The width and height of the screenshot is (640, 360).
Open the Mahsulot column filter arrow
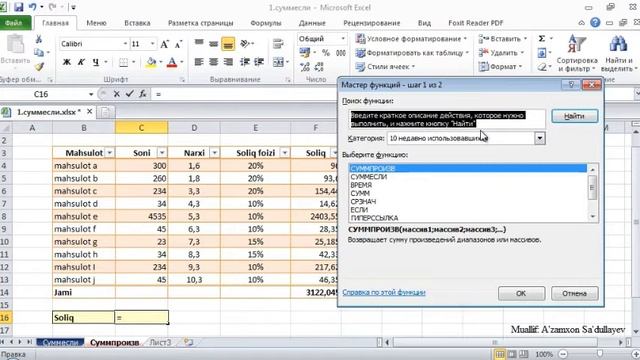[x=109, y=153]
